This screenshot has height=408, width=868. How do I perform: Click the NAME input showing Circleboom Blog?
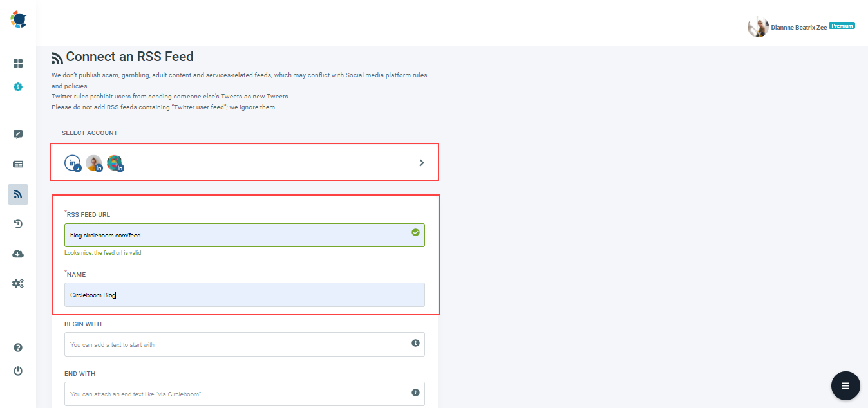[244, 294]
